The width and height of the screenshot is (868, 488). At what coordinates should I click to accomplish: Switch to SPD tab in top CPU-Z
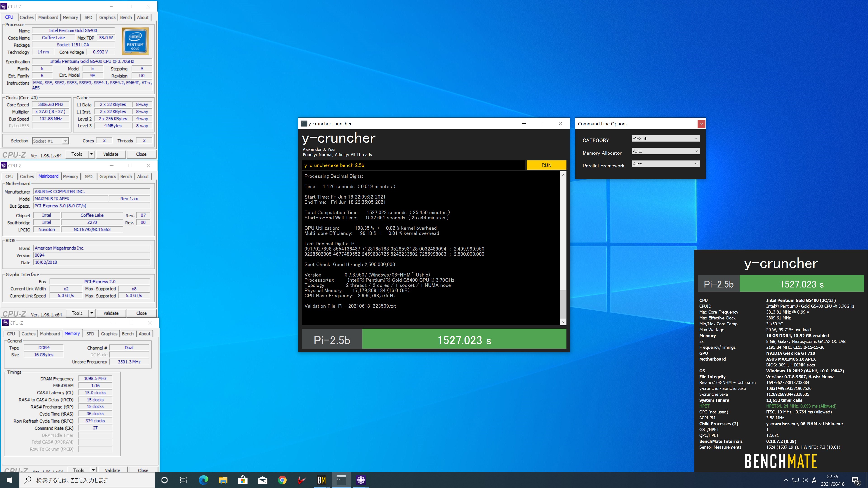[x=88, y=17]
